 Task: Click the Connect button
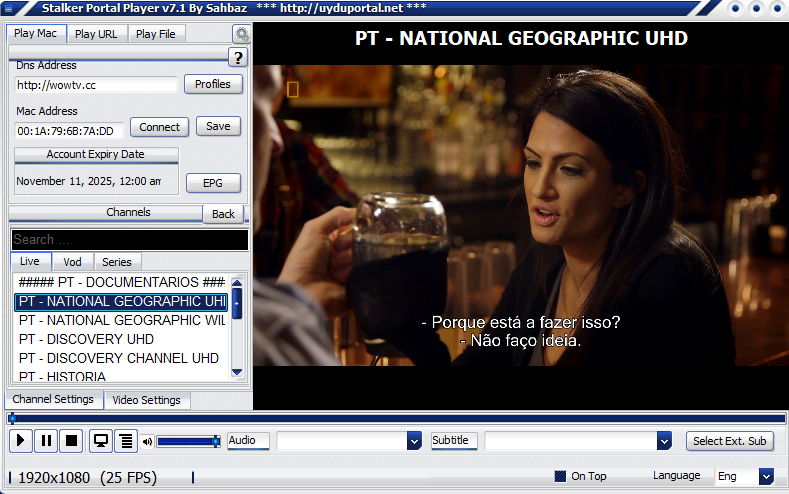pyautogui.click(x=160, y=127)
